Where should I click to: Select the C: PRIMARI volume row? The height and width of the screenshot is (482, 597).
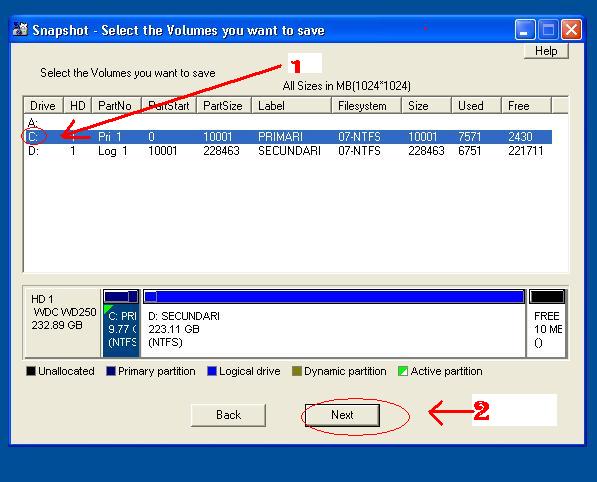(x=288, y=137)
